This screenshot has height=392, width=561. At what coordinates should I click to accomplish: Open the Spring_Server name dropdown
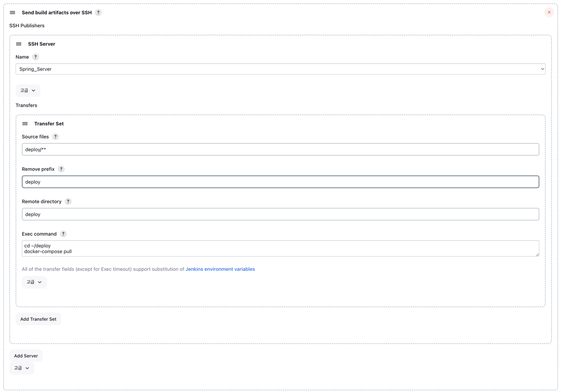click(280, 69)
